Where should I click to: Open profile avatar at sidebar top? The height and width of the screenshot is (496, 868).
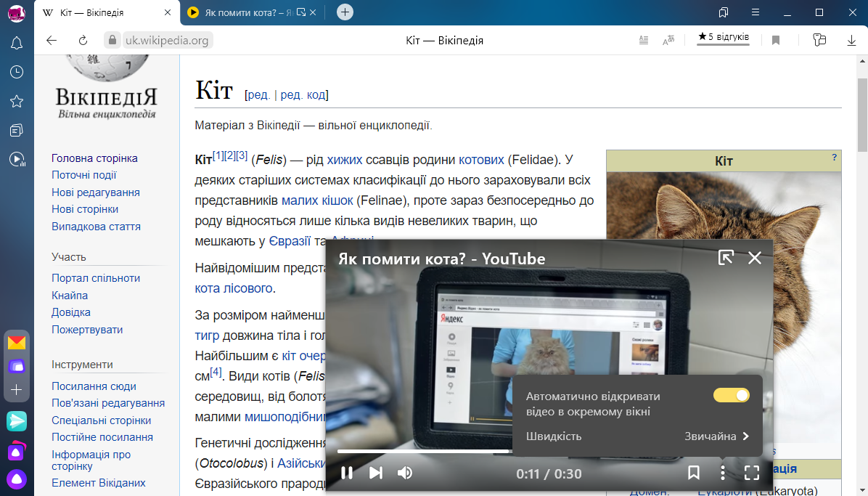tap(17, 13)
